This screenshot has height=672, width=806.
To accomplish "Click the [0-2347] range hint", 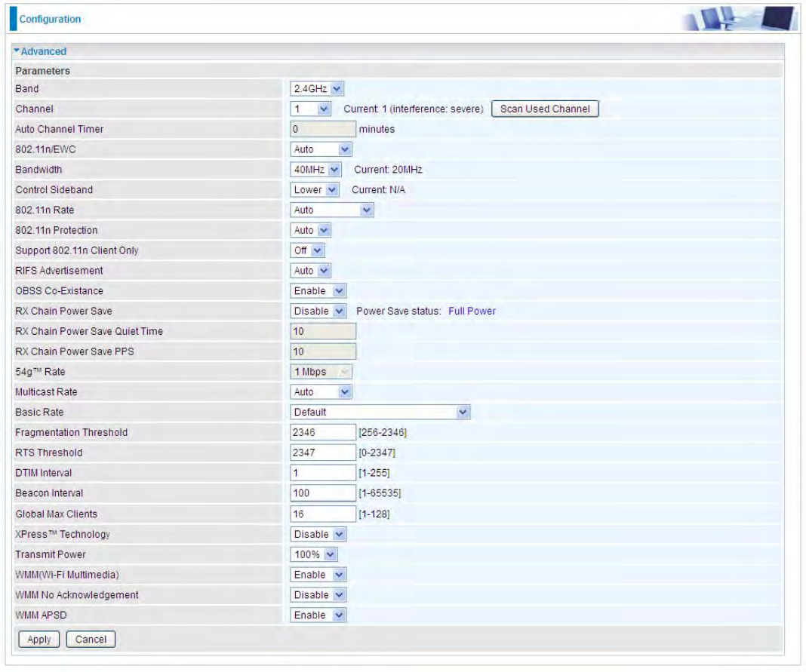I will point(377,453).
